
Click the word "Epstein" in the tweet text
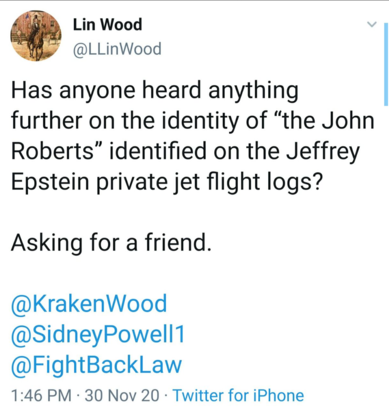pos(50,183)
